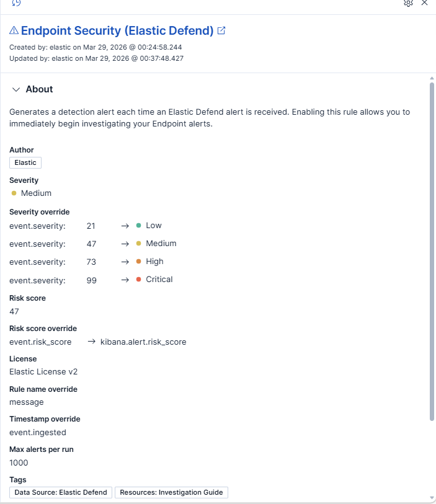Click the arrow in the Critical severity row
436x504 pixels.
click(125, 280)
